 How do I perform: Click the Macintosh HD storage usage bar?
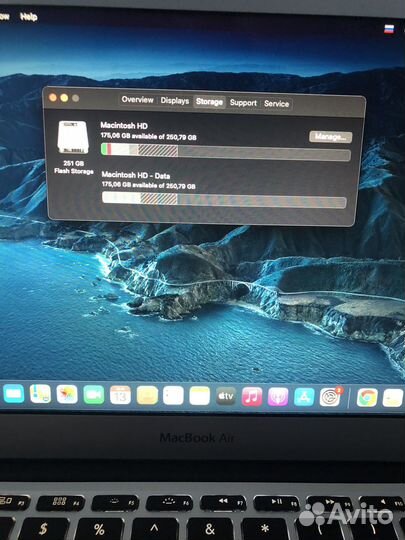226,152
